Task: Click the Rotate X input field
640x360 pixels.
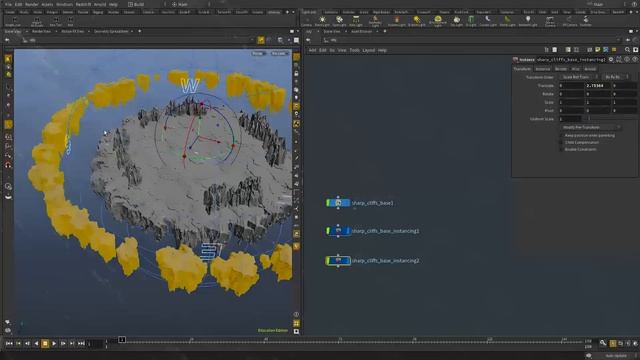Action: 571,93
